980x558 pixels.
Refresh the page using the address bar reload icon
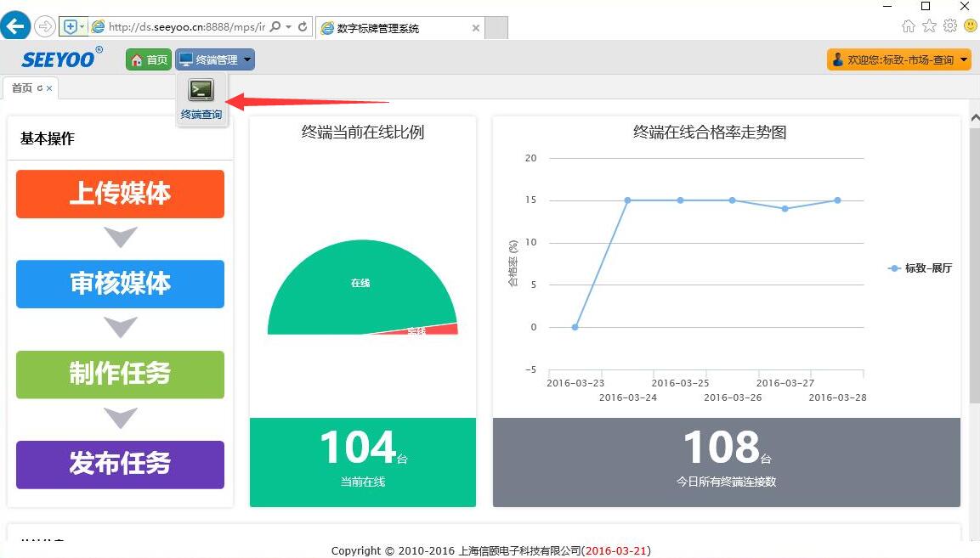tap(303, 27)
